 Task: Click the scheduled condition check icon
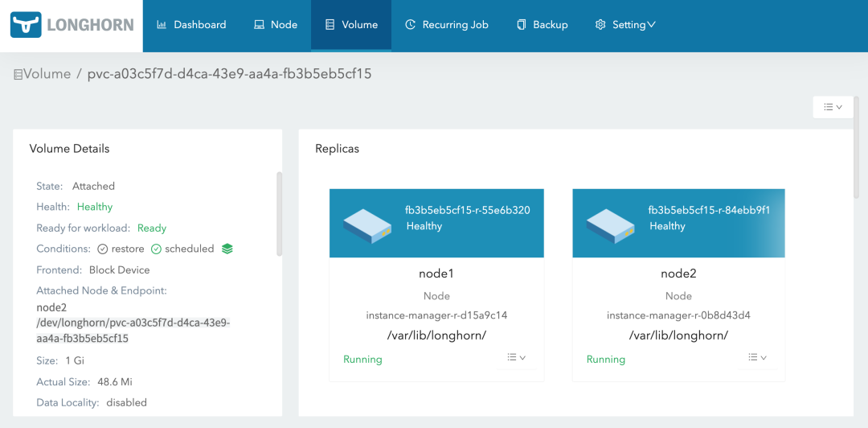(157, 249)
